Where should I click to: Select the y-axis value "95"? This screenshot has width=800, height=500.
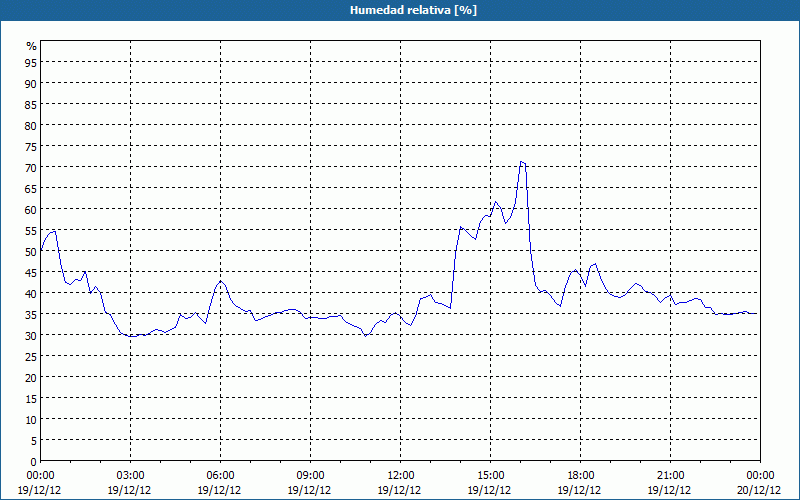coord(31,62)
